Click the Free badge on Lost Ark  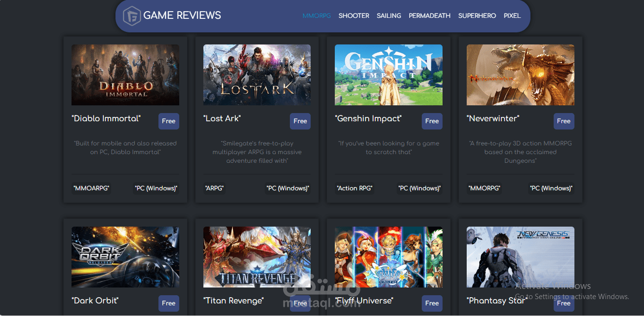300,121
